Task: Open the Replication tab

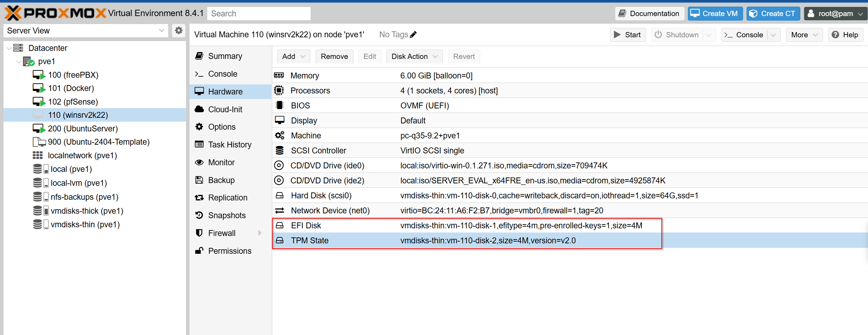Action: point(230,198)
